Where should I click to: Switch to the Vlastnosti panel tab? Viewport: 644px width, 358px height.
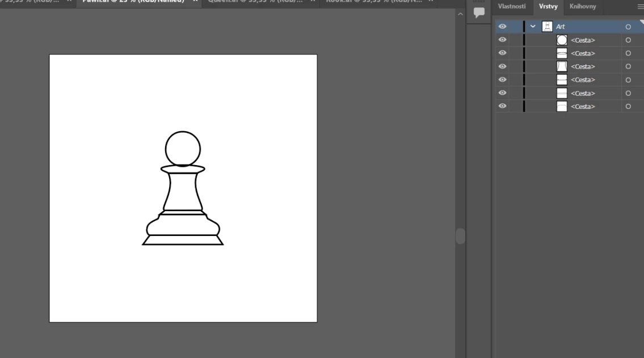coord(511,6)
